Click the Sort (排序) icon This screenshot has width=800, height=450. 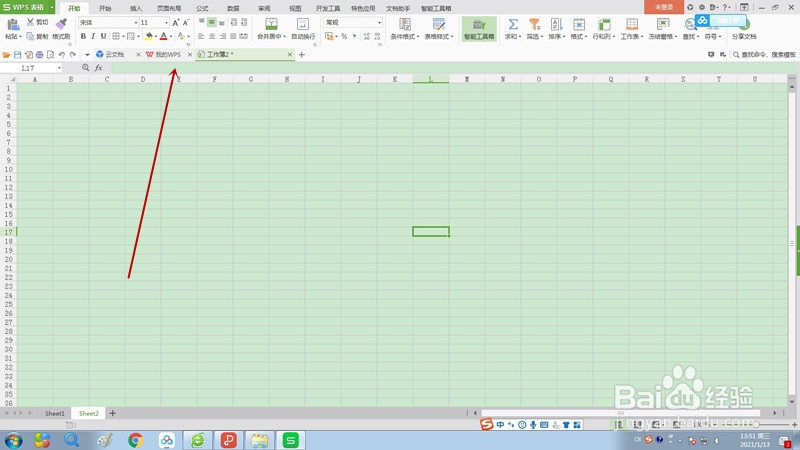pyautogui.click(x=556, y=24)
